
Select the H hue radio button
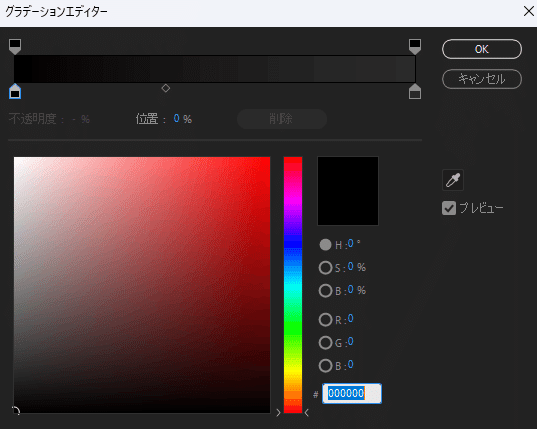pos(325,244)
